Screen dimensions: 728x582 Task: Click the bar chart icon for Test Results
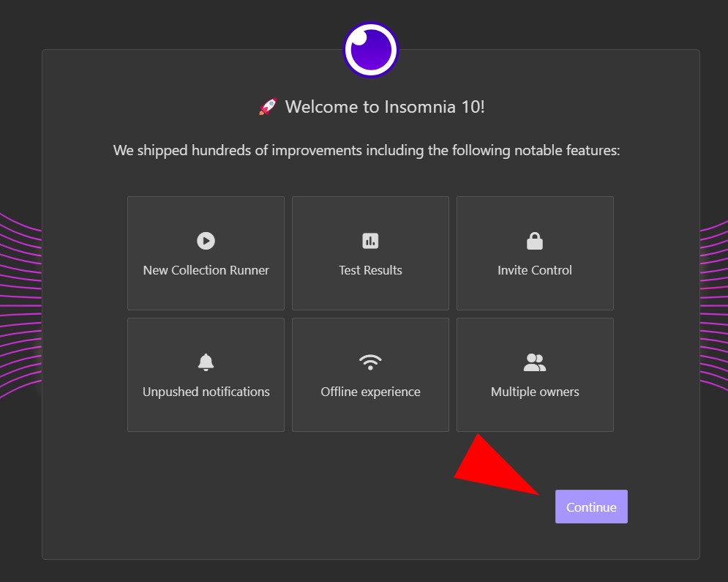point(370,241)
